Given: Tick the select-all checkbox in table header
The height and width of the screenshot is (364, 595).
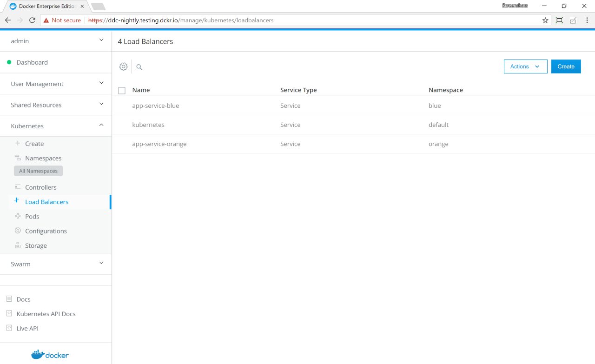Looking at the screenshot, I should pyautogui.click(x=122, y=90).
